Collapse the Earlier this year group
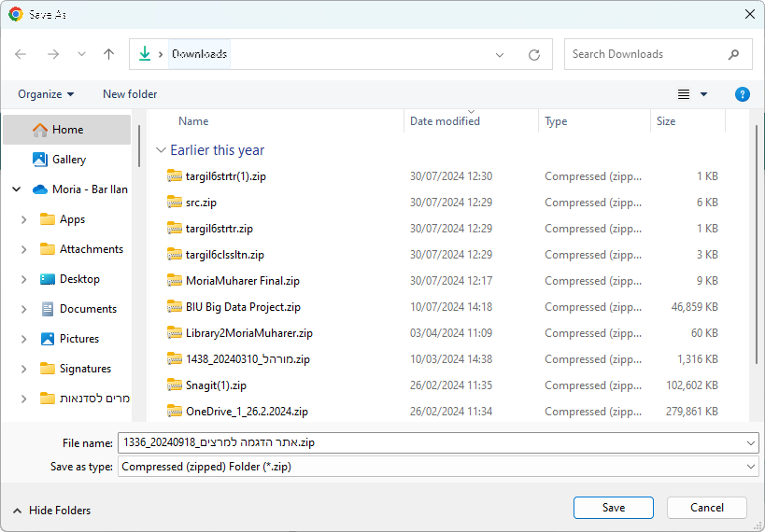 pos(162,150)
